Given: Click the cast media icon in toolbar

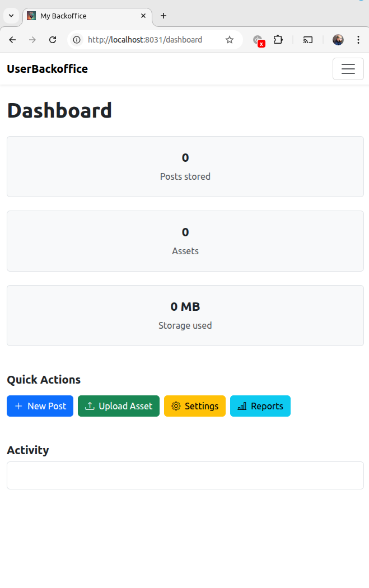Looking at the screenshot, I should (x=307, y=40).
